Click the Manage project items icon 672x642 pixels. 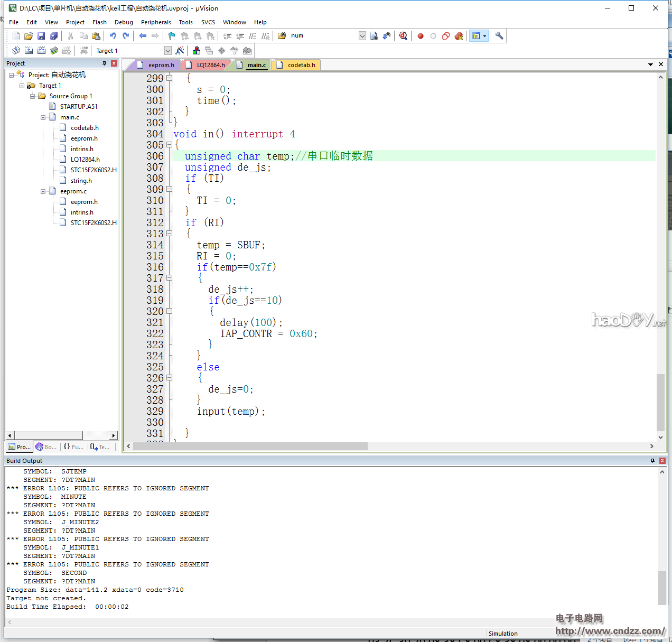pyautogui.click(x=197, y=51)
